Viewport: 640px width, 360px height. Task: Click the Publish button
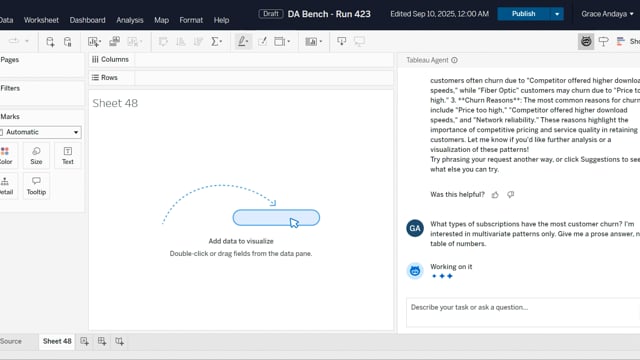524,14
